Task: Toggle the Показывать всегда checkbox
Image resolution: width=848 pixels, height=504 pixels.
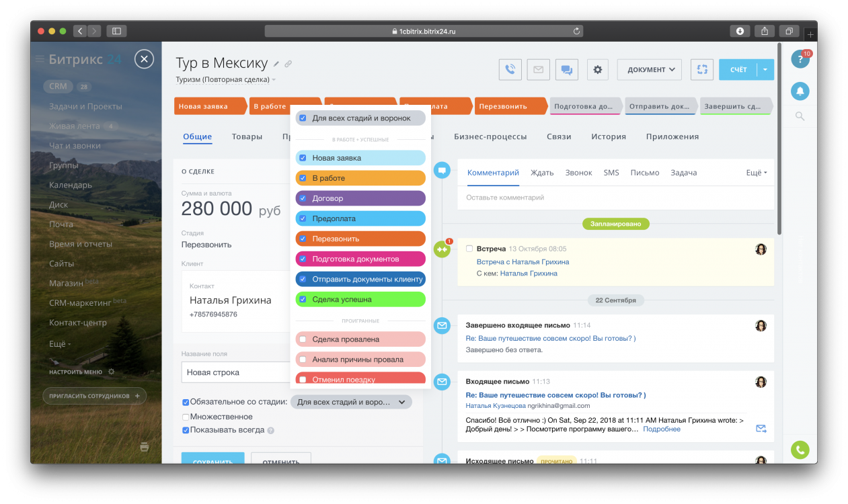Action: [186, 430]
